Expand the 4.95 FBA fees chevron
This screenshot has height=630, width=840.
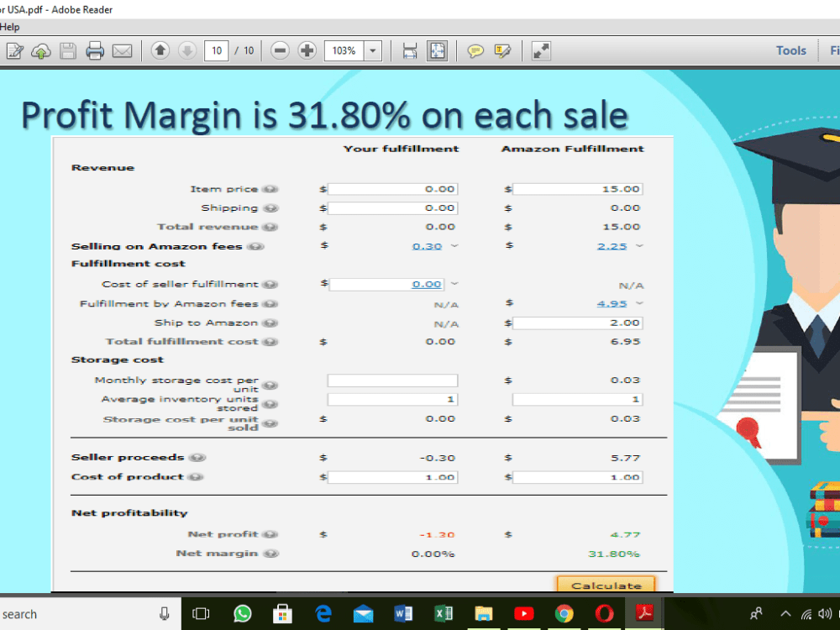[x=639, y=303]
